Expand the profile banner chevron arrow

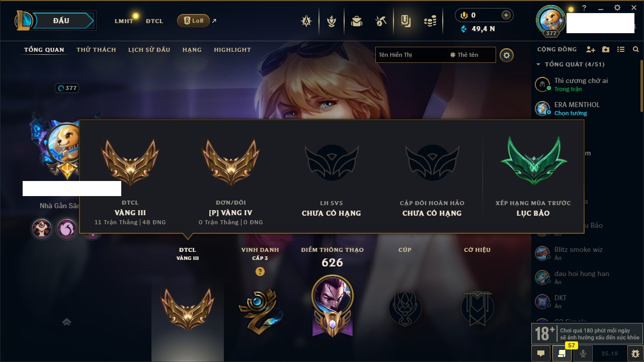click(66, 322)
